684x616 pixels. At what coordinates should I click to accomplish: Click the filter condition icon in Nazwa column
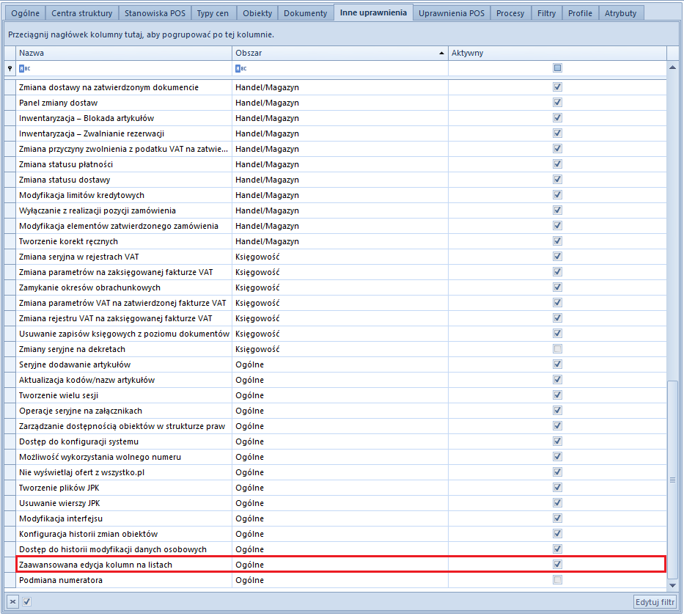click(24, 68)
